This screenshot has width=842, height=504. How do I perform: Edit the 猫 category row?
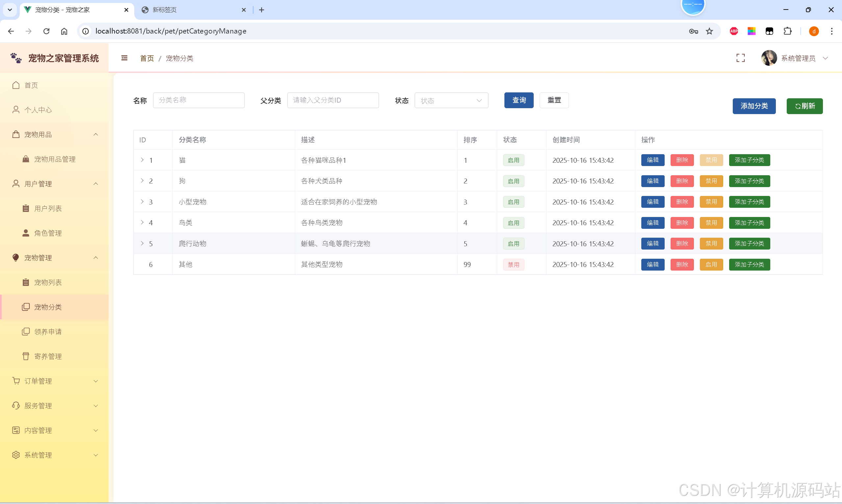652,160
